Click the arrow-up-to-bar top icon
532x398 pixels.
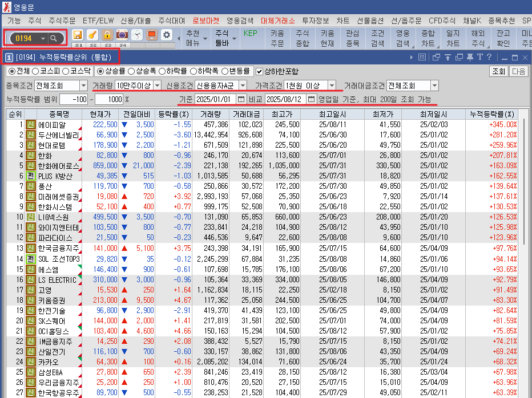tap(448, 57)
